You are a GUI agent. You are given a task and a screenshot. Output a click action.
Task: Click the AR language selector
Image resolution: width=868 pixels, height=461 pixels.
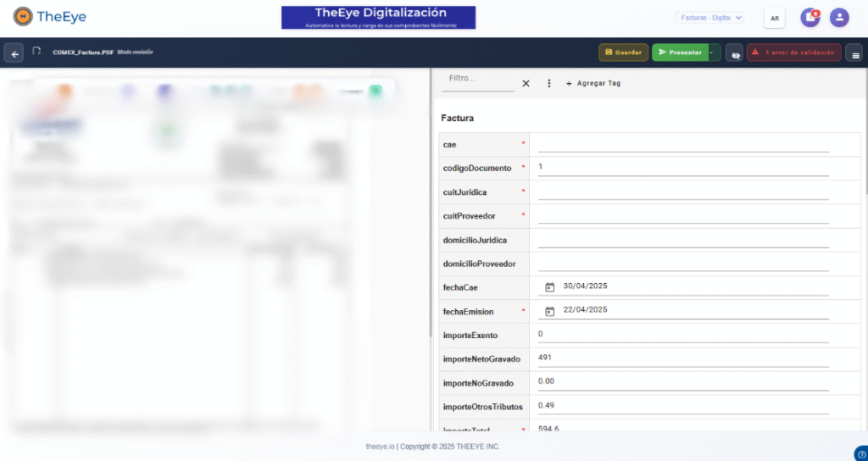click(775, 18)
